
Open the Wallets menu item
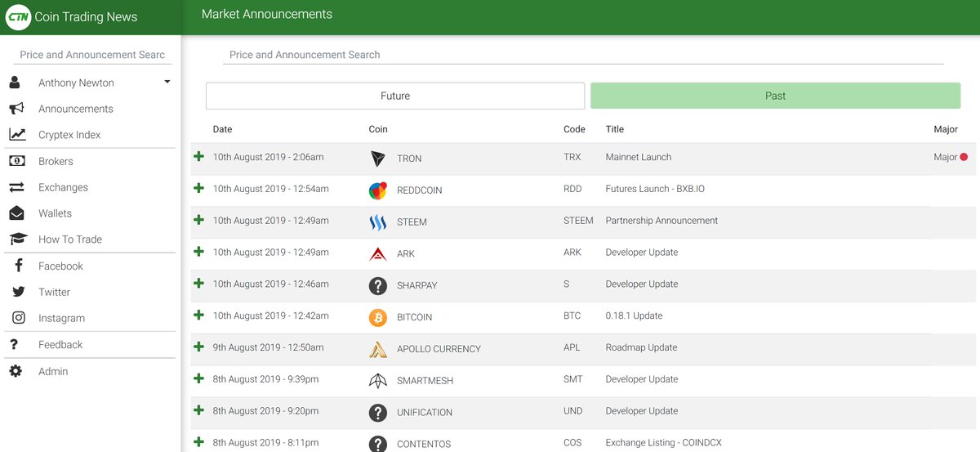(x=55, y=213)
